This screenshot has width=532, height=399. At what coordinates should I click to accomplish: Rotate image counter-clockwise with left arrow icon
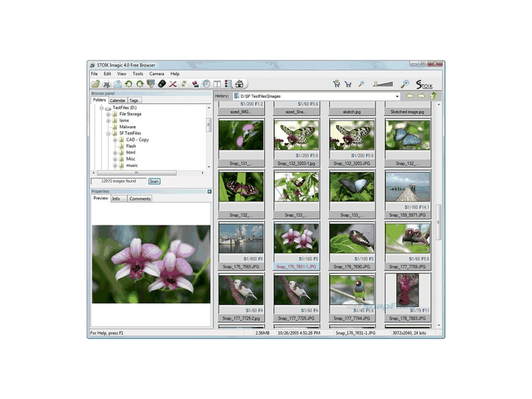tap(128, 84)
